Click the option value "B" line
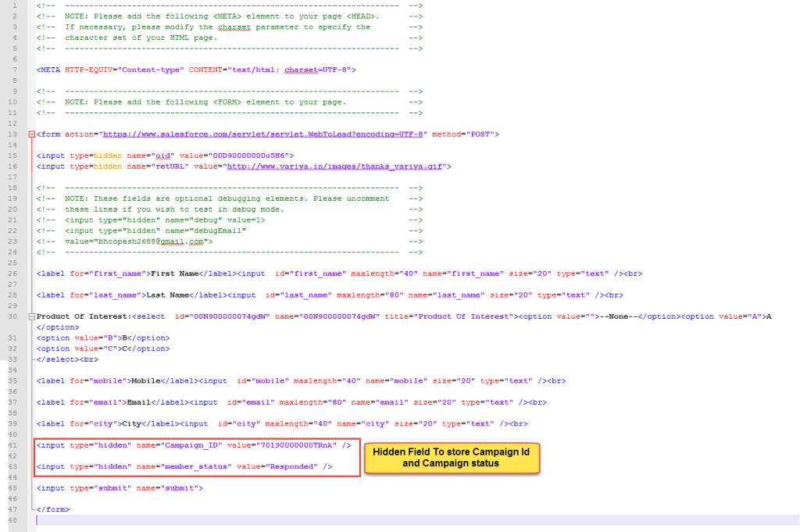Screen dimensions: 800x532 pos(102,337)
